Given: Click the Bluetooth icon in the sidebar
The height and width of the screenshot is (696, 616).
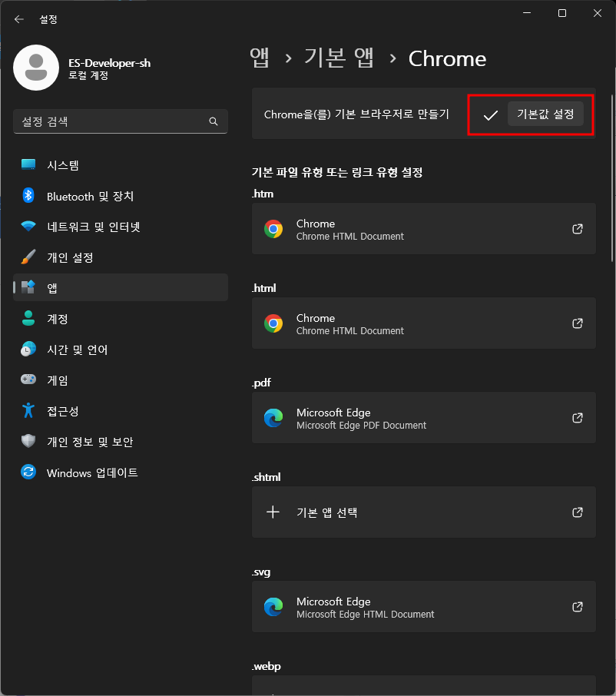Looking at the screenshot, I should pos(28,195).
